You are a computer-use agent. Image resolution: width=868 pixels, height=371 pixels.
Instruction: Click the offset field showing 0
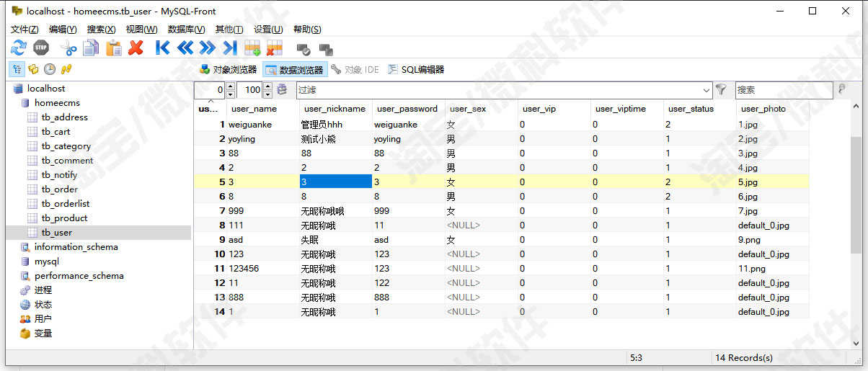coord(210,90)
